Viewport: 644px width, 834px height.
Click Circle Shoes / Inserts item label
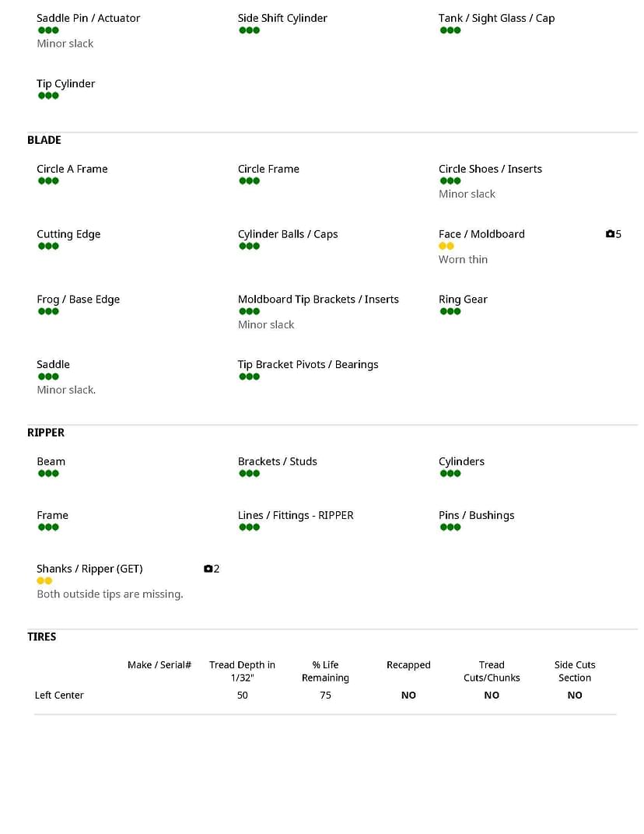pyautogui.click(x=490, y=169)
